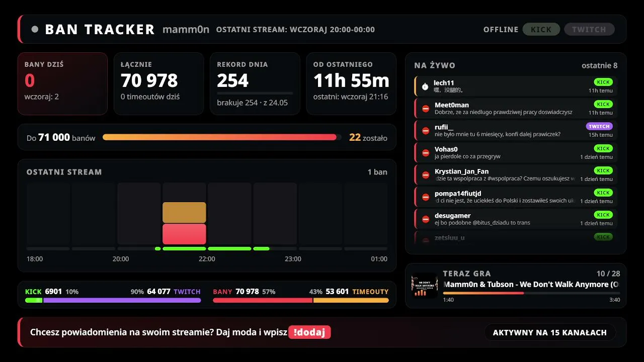Screen dimensions: 644x362
Task: Click the ban icon next to desugamer
Action: [x=426, y=219]
